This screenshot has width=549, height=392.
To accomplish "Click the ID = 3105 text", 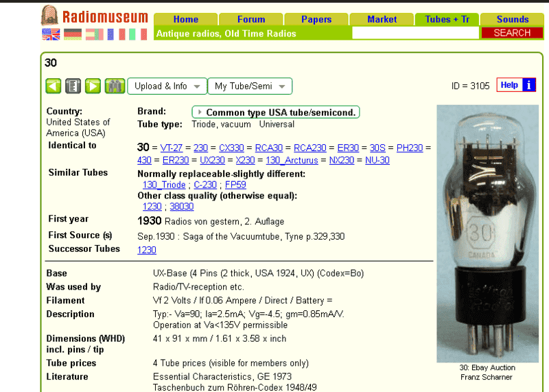I will [x=470, y=86].
